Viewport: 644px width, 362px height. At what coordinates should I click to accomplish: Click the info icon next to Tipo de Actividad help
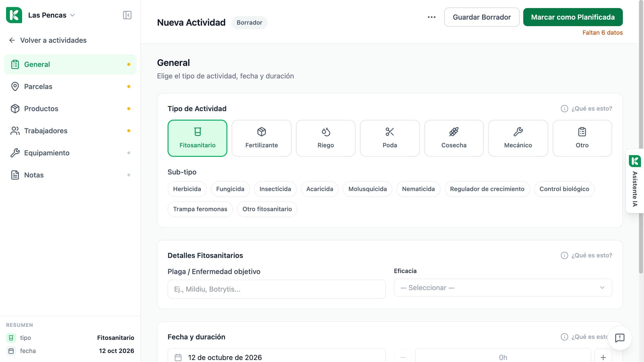point(565,109)
